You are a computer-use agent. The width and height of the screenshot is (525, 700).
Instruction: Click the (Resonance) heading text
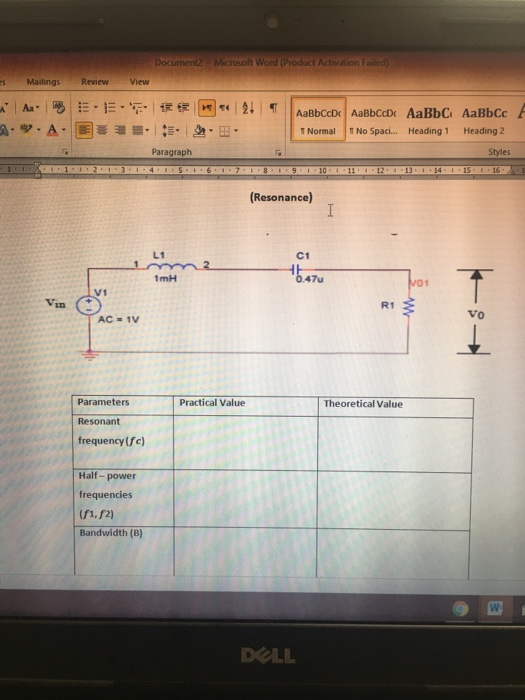point(281,197)
